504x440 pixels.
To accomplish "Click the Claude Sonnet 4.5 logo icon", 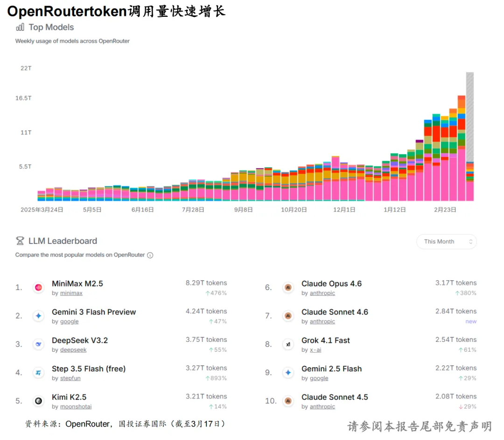I will pos(288,401).
